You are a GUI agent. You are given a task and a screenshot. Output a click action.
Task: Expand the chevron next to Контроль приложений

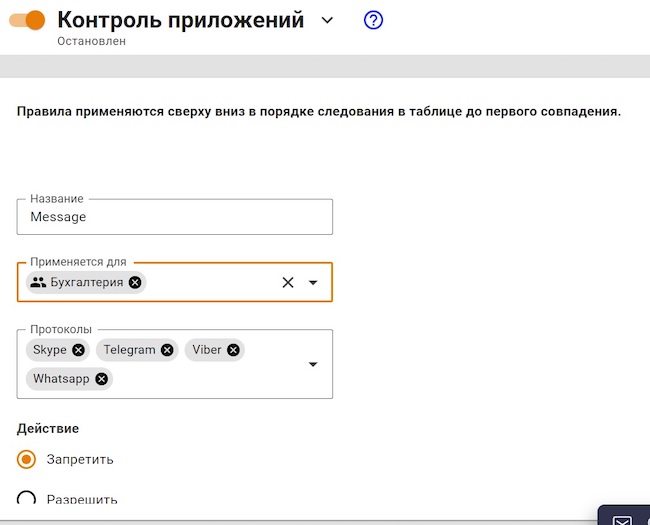coord(327,21)
